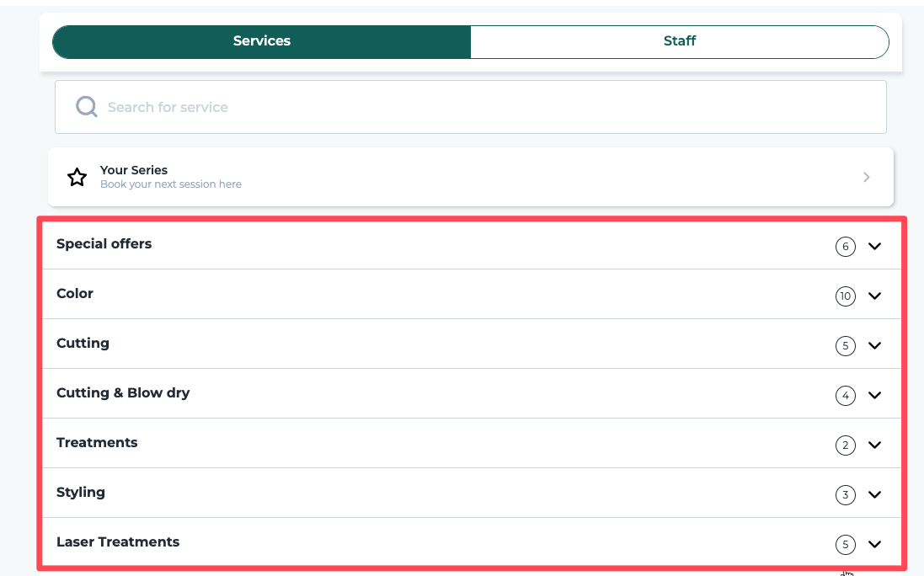Screen dimensions: 924x576
Task: Click the magnifying glass search icon
Action: click(x=87, y=107)
